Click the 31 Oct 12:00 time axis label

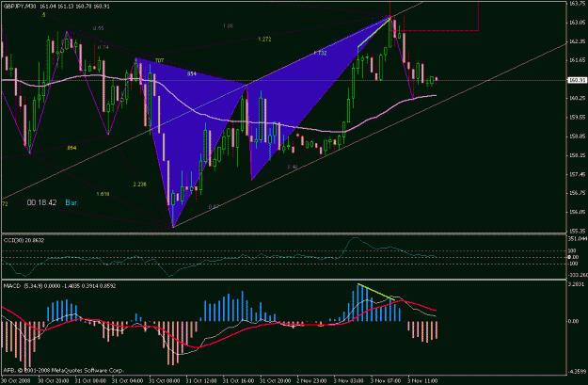(201, 381)
